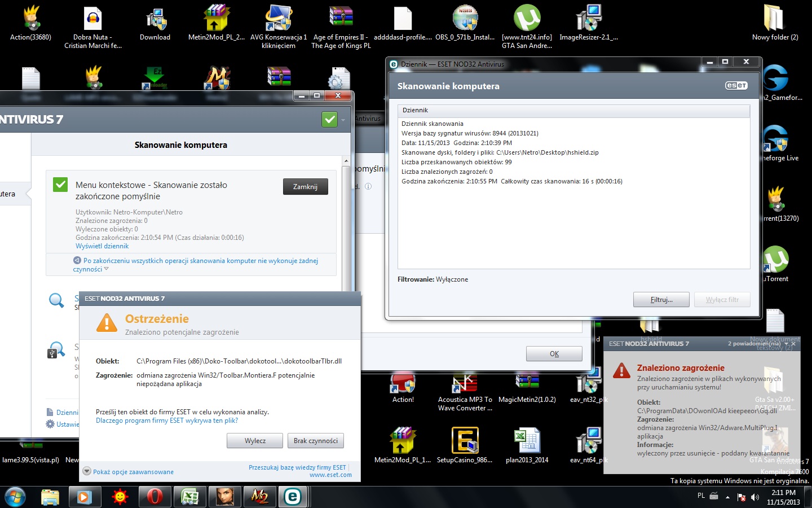Image resolution: width=812 pixels, height=508 pixels.
Task: Select the Metin2Mod_PL_1 archive icon
Action: point(403,446)
